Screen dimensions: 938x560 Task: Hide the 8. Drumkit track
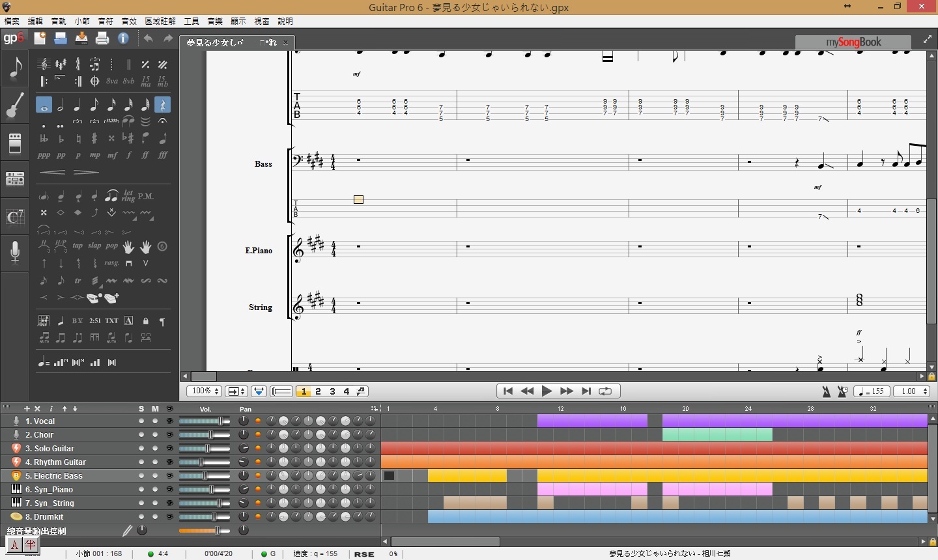pos(169,516)
